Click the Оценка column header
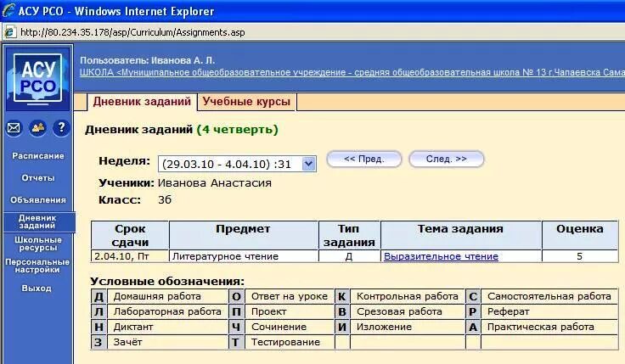The height and width of the screenshot is (364, 625). click(580, 235)
